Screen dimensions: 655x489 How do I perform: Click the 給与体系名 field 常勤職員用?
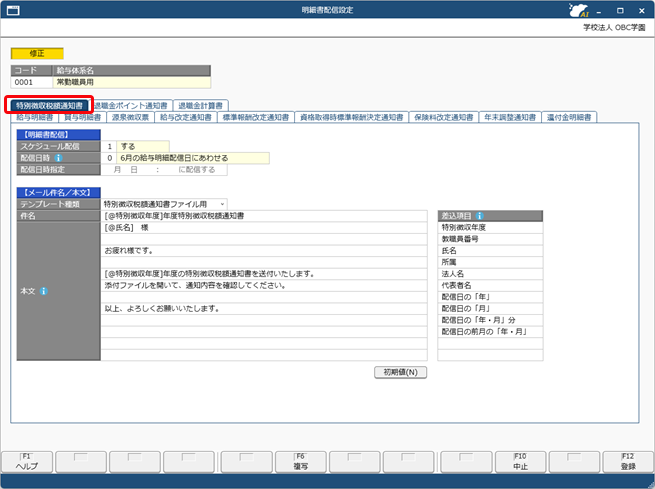132,82
